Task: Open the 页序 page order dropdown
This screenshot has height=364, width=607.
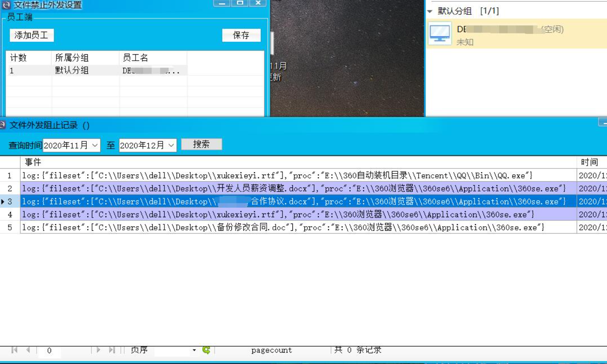Action: pos(194,350)
